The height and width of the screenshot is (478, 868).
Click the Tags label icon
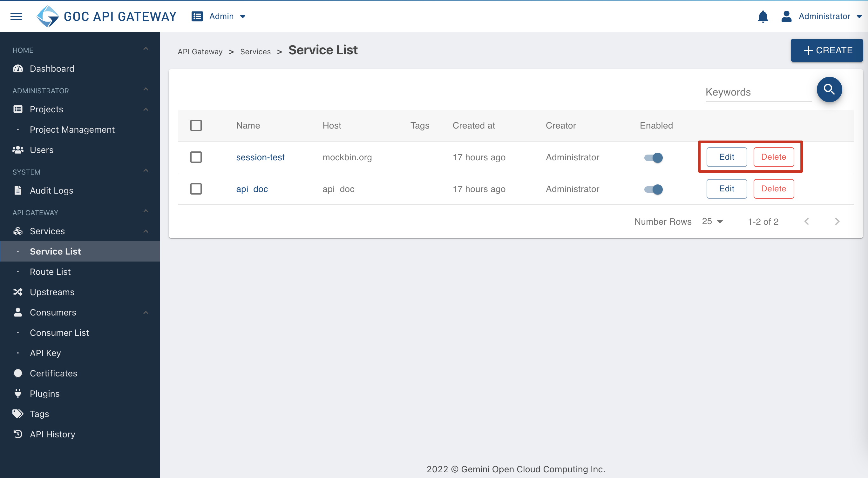pyautogui.click(x=18, y=413)
